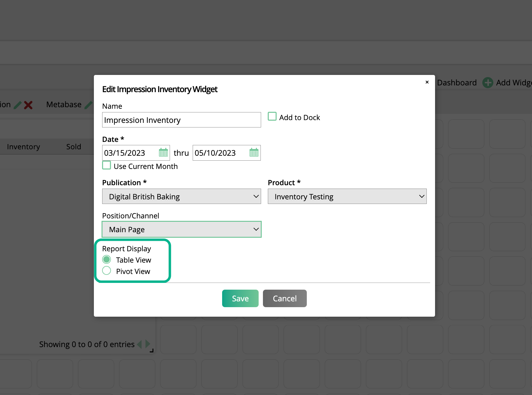Click the green Add Widget plus icon

pyautogui.click(x=488, y=83)
